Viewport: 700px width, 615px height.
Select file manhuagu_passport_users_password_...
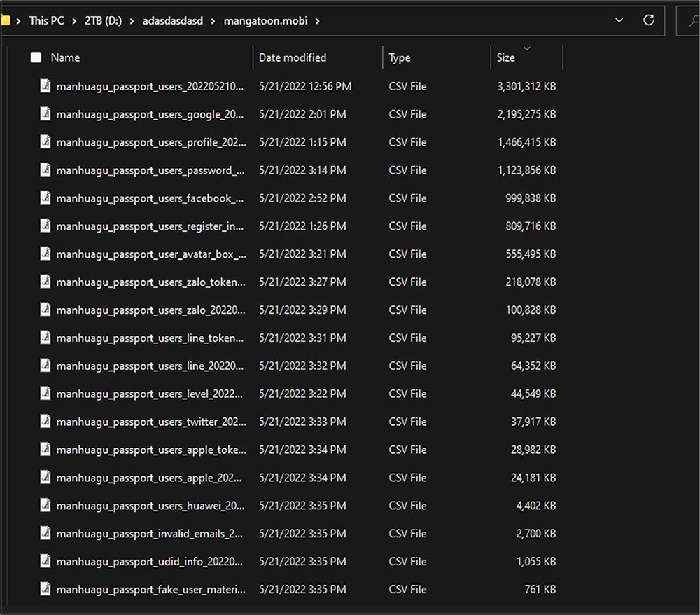150,170
